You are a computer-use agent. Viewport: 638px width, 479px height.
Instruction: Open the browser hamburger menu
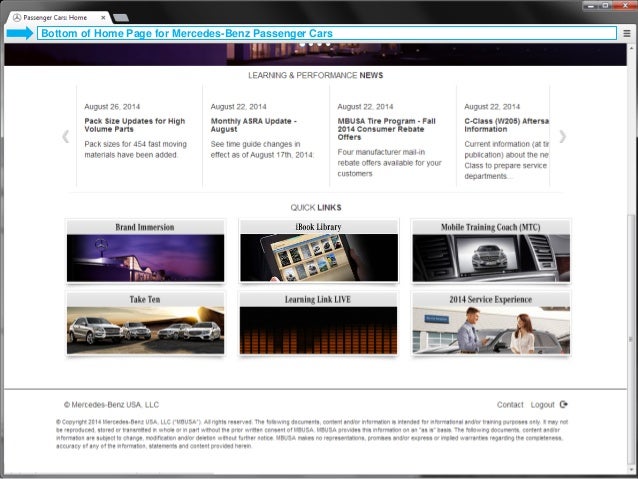[x=627, y=33]
